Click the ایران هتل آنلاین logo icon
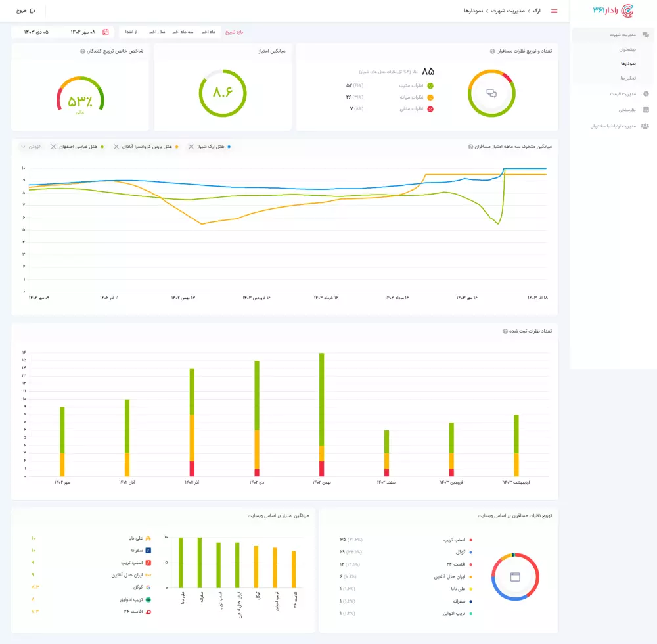The width and height of the screenshot is (657, 644). pyautogui.click(x=148, y=575)
